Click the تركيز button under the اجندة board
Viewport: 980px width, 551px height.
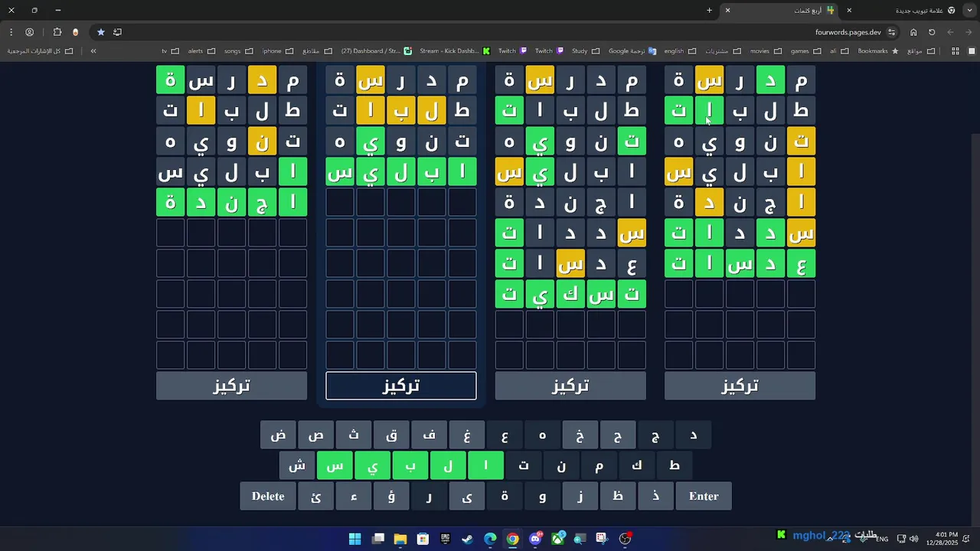231,386
